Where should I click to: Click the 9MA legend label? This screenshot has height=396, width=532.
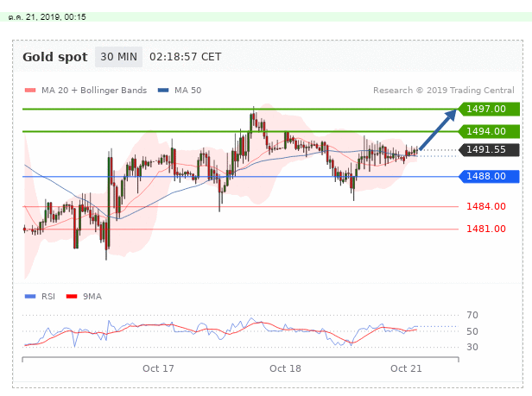92,296
